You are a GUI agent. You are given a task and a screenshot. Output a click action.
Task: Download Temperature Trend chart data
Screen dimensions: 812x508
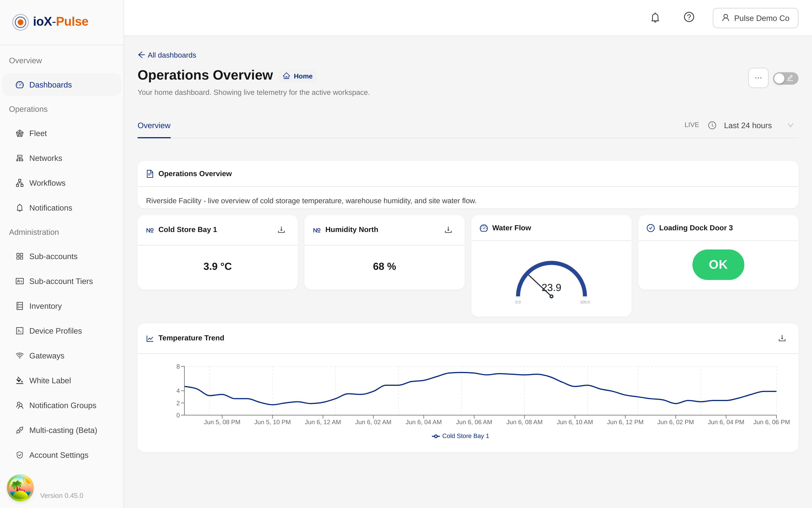point(782,338)
